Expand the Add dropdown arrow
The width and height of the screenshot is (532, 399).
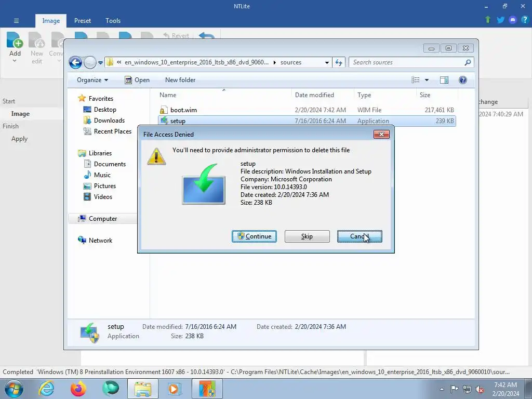point(15,61)
